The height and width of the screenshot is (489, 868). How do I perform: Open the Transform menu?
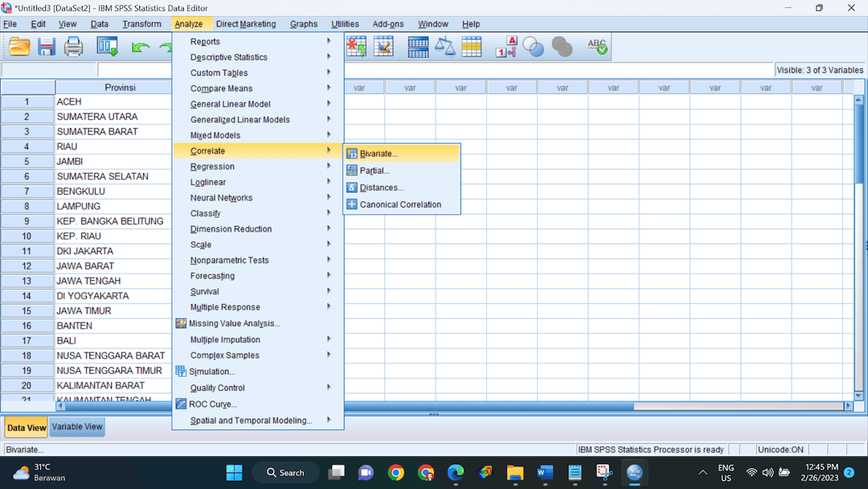[x=141, y=24]
